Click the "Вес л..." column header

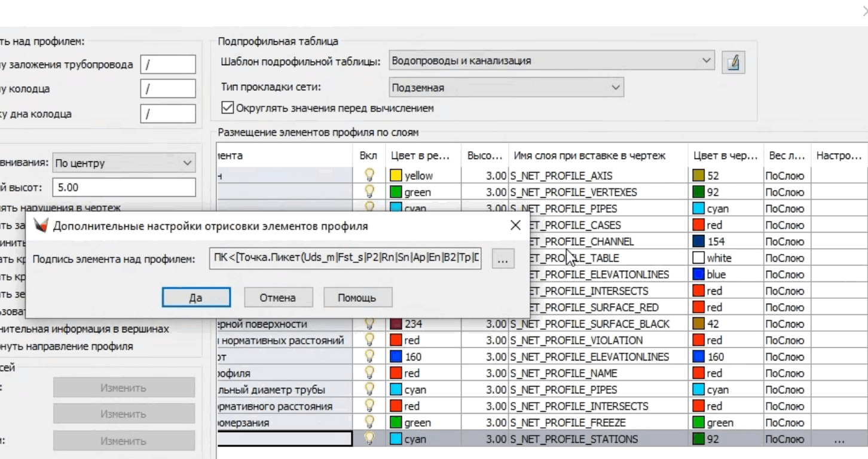pyautogui.click(x=787, y=155)
